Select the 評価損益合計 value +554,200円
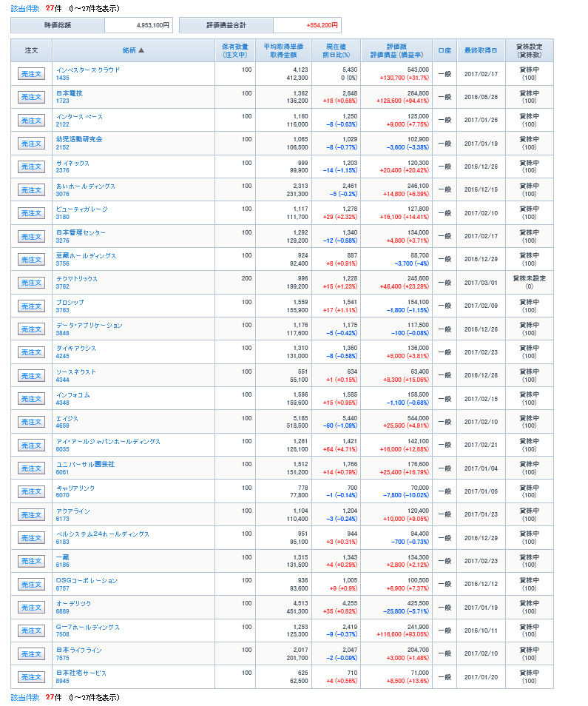 click(x=322, y=25)
